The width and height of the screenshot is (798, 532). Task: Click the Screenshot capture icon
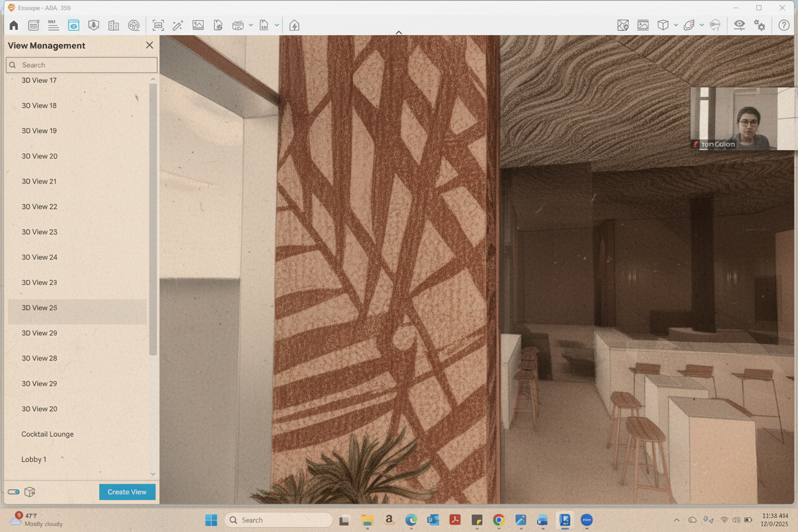tap(158, 26)
